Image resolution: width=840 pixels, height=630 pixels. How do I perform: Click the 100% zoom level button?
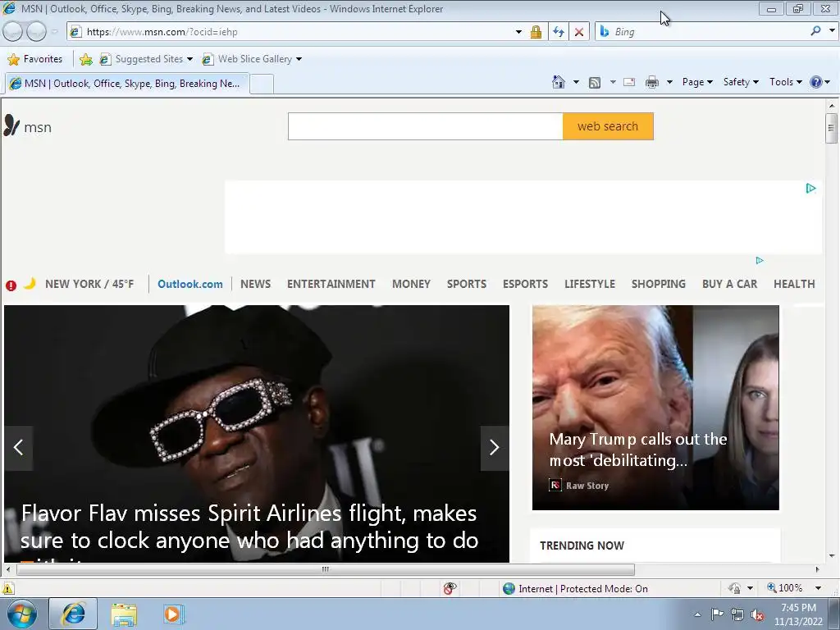click(x=785, y=588)
